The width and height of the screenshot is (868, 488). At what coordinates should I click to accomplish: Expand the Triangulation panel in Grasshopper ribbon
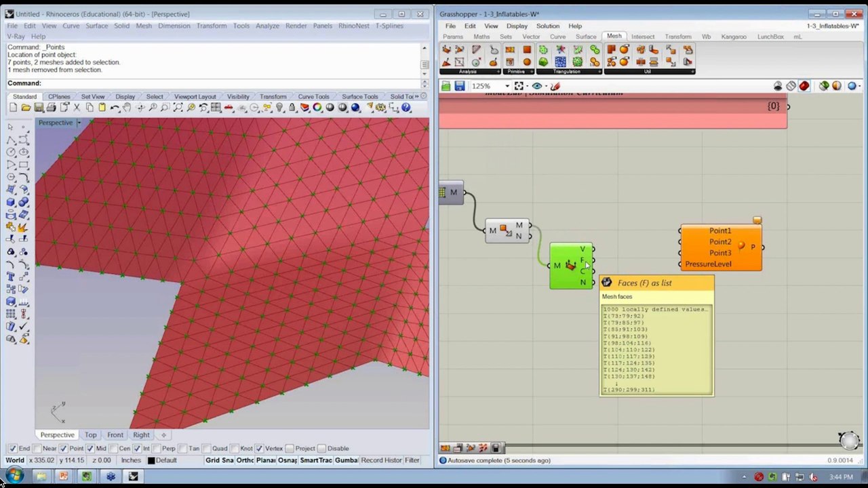click(599, 71)
